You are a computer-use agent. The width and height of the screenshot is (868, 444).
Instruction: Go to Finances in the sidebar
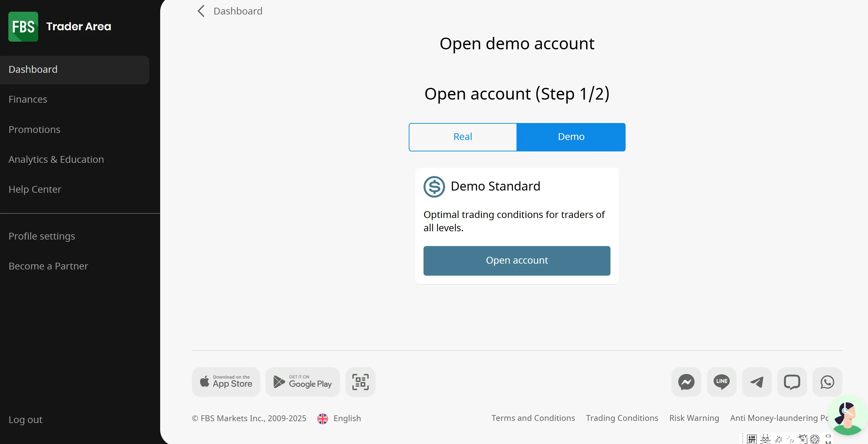click(28, 100)
